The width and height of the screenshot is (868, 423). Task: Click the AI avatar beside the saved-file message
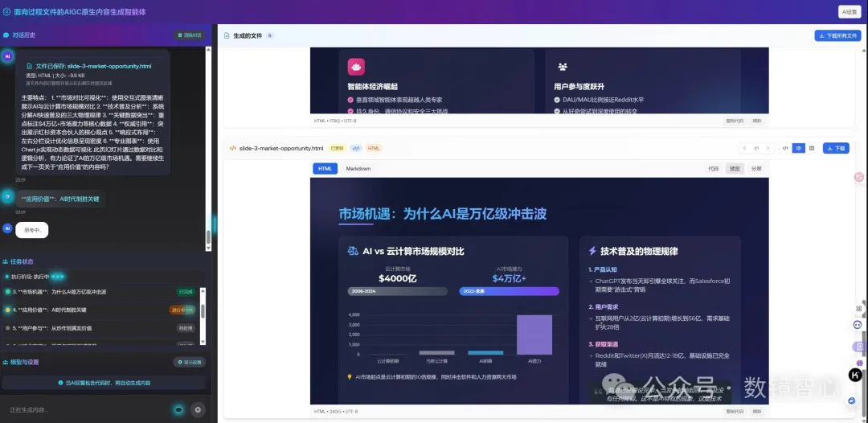7,56
